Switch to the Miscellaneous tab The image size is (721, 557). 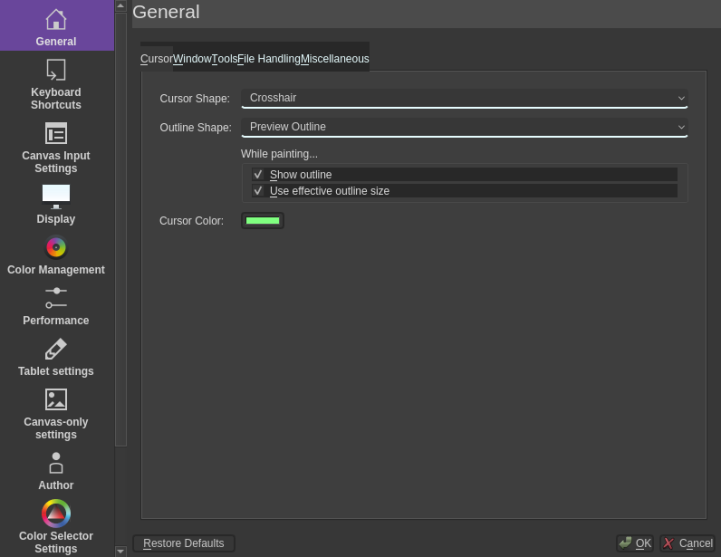(335, 59)
